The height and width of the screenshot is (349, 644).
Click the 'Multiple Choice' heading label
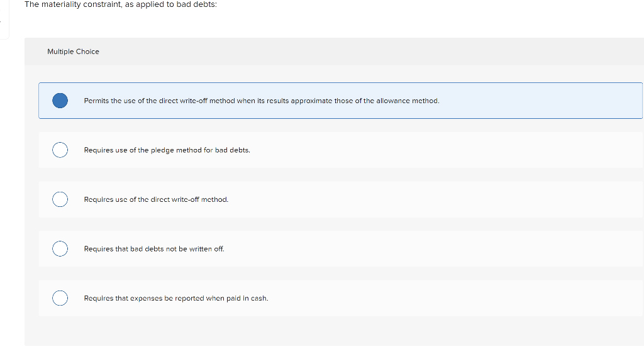(73, 52)
